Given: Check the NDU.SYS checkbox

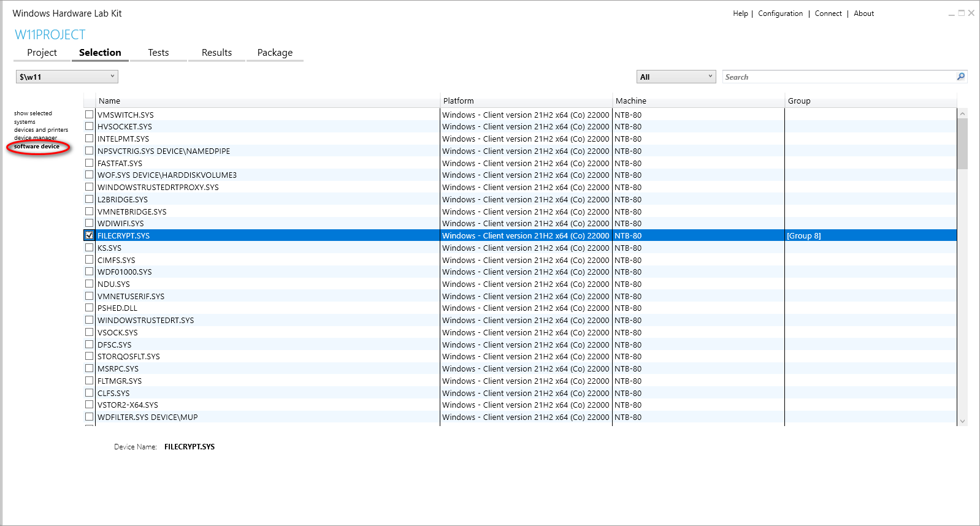Looking at the screenshot, I should tap(90, 284).
